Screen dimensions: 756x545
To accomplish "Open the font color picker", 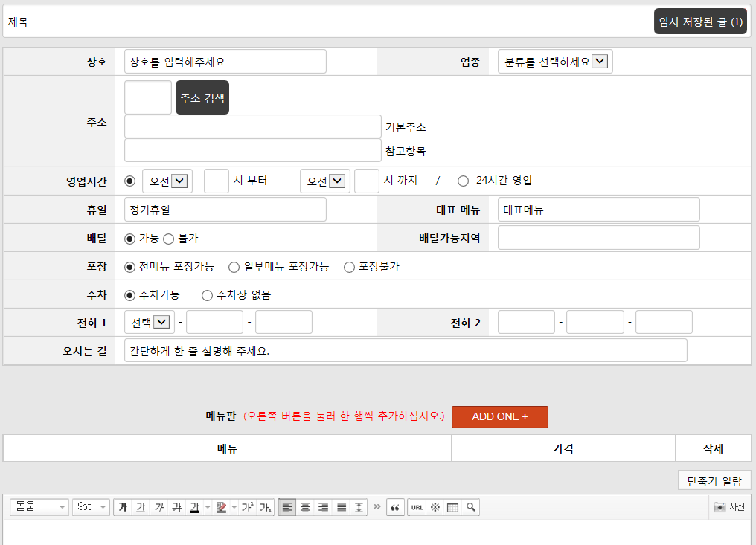I will click(195, 507).
